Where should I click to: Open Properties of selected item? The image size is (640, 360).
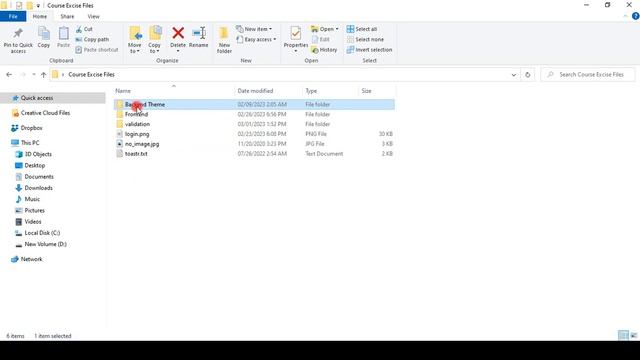tap(296, 39)
